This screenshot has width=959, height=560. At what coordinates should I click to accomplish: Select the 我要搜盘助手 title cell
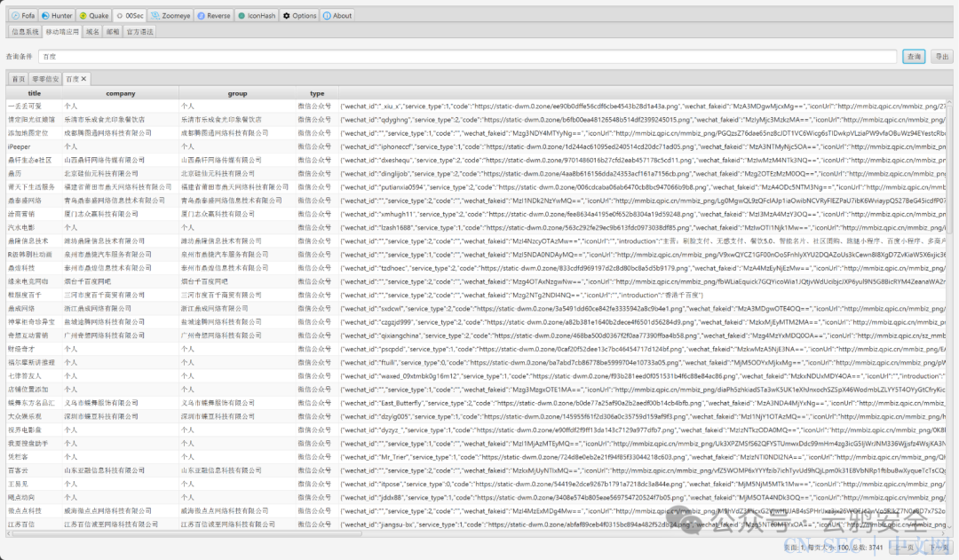[34, 443]
